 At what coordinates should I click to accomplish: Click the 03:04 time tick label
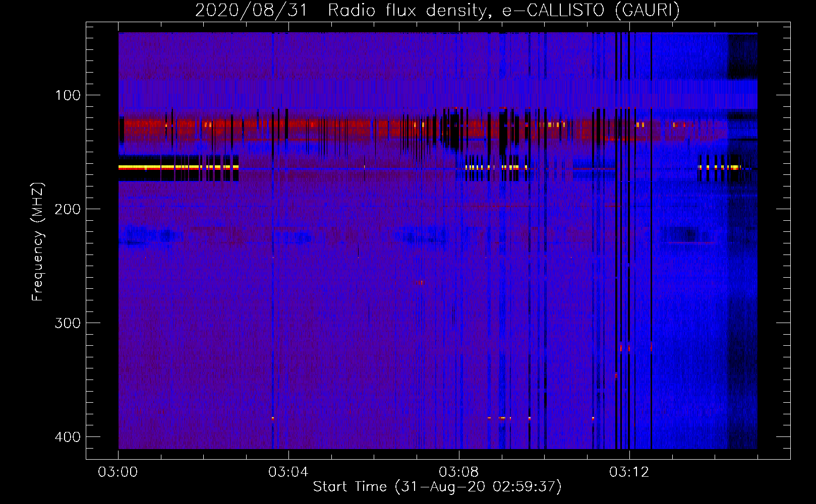(288, 472)
